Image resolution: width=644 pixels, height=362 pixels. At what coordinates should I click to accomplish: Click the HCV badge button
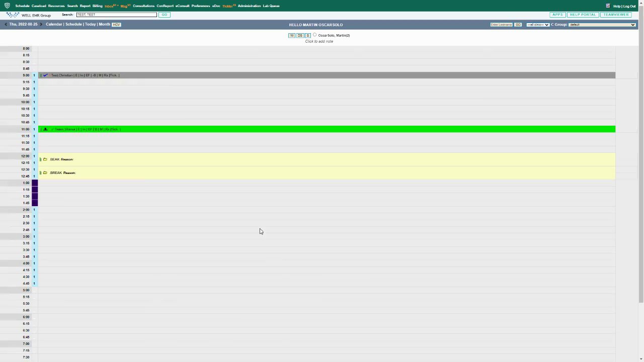pos(116,25)
